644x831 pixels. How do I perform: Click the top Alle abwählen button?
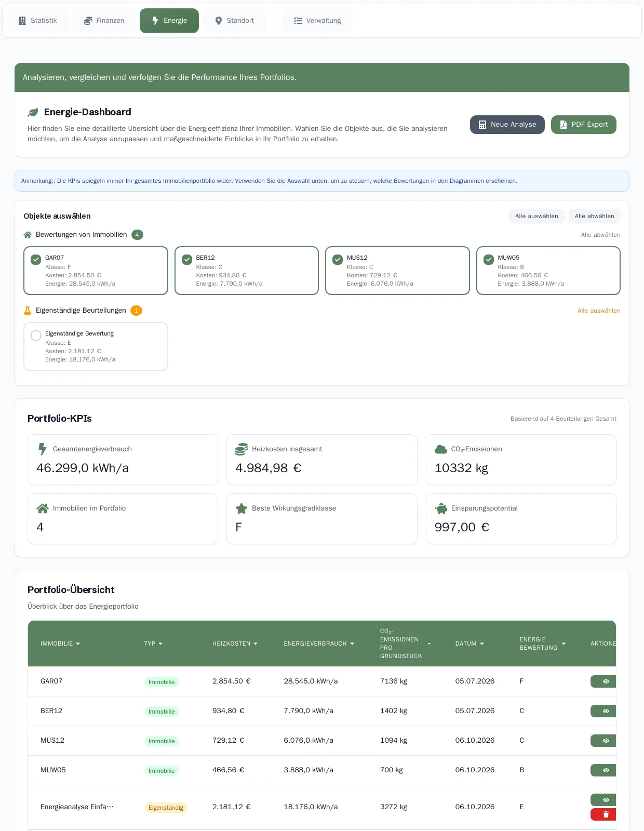pos(594,216)
